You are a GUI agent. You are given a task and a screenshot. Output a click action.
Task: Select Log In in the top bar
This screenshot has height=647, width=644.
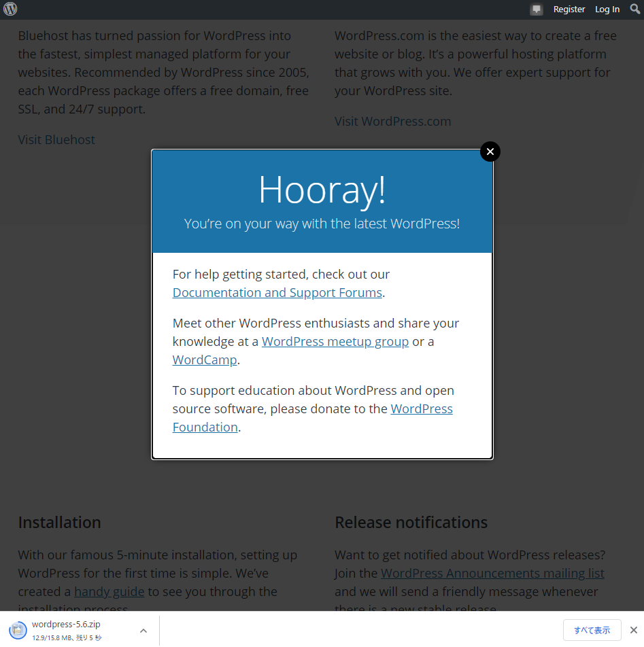pyautogui.click(x=607, y=10)
